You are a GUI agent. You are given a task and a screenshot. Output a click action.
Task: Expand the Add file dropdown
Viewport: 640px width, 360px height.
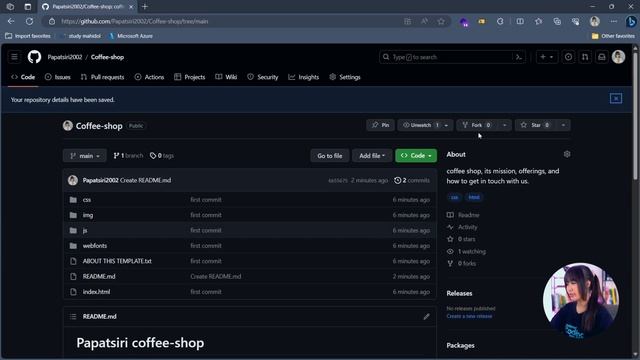372,156
